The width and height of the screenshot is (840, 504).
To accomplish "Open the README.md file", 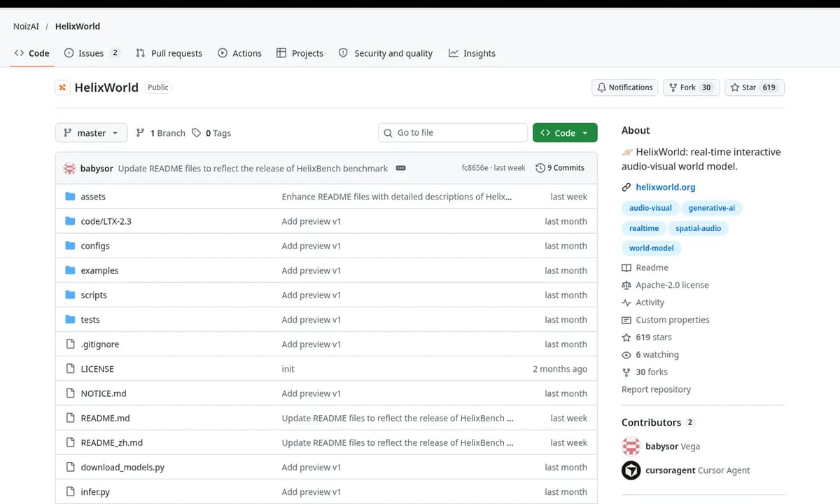I will [105, 418].
